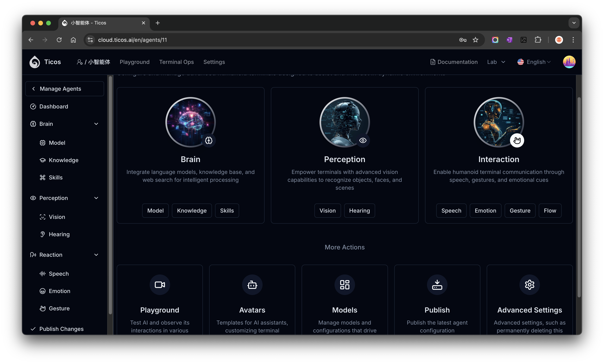Toggle the bookmark star in the address bar
604x364 pixels.
tap(475, 40)
